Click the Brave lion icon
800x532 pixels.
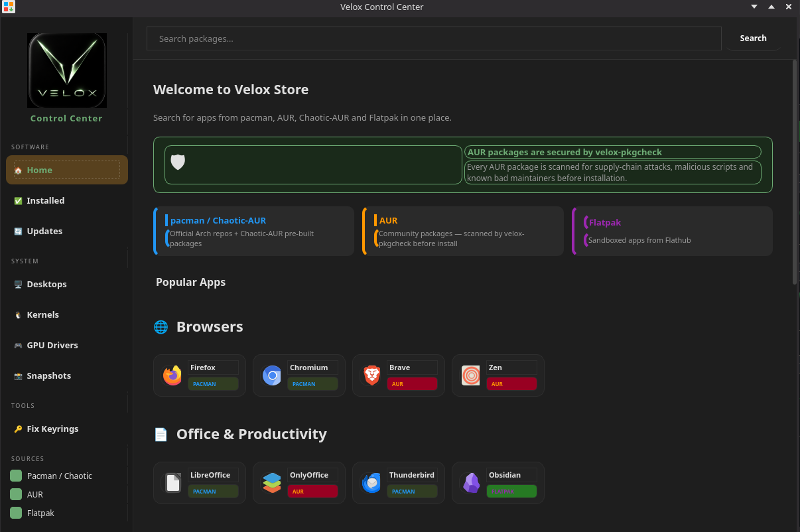click(x=371, y=375)
